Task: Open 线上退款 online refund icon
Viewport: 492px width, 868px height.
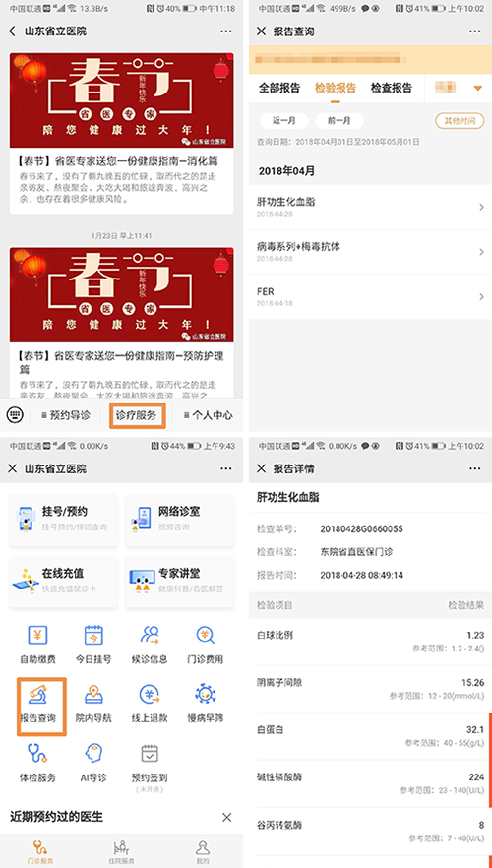Action: pyautogui.click(x=150, y=695)
